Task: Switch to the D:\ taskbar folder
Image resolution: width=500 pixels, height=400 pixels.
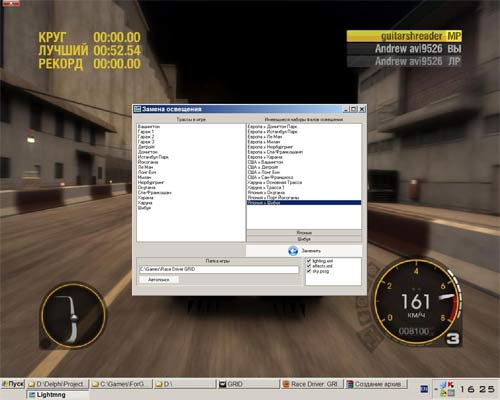Action: [185, 384]
